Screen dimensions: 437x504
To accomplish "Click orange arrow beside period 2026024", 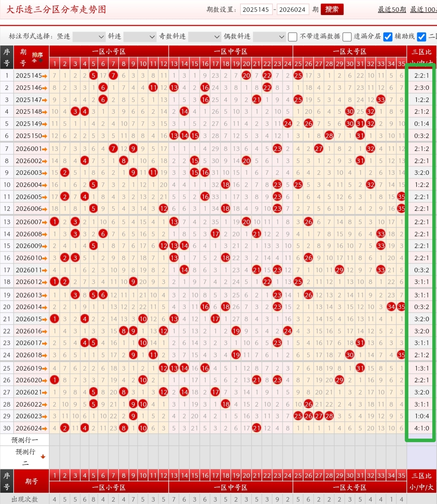I will coord(45,428).
